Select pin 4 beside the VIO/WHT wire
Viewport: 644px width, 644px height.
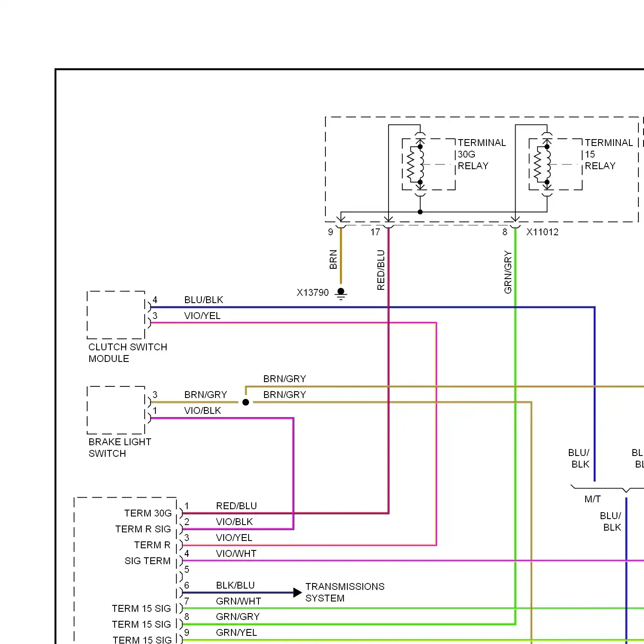[x=187, y=553]
